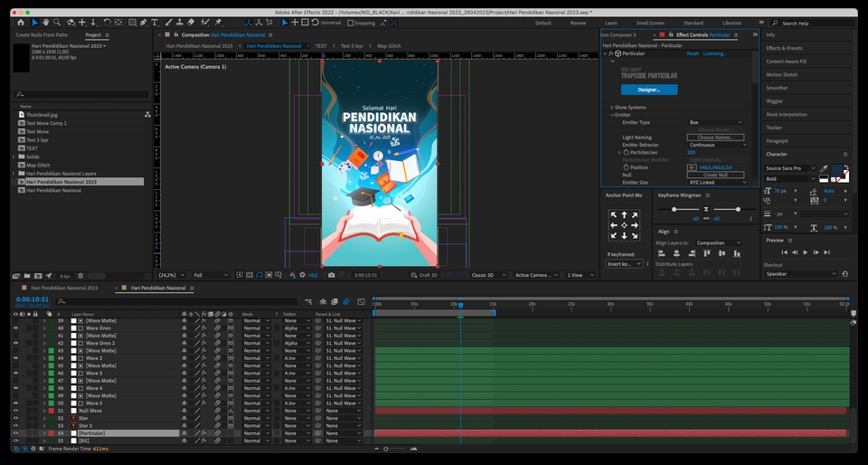Viewport: 868px width, 465px height.
Task: Click the delete trash icon in Project panel
Action: pos(80,276)
